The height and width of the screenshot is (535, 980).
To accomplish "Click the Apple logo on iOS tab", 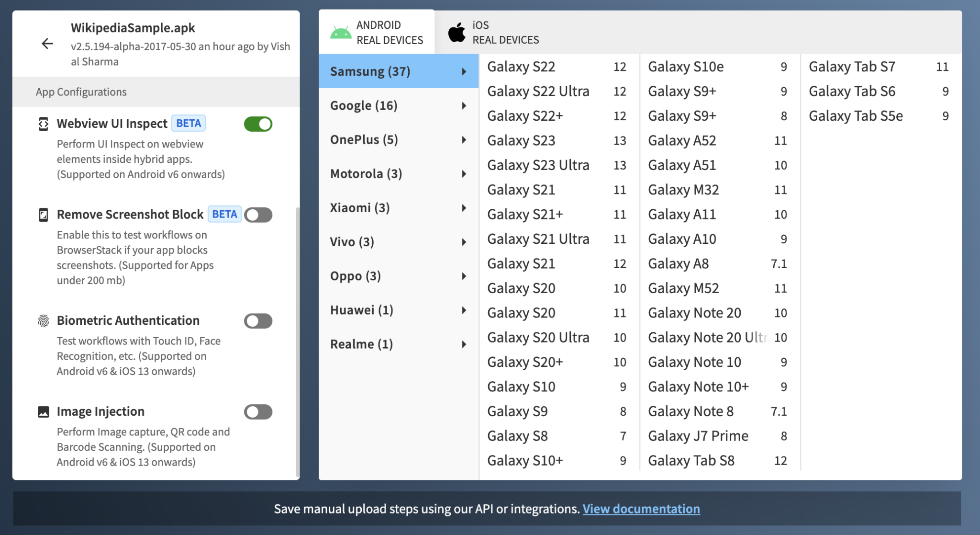I will (x=457, y=32).
